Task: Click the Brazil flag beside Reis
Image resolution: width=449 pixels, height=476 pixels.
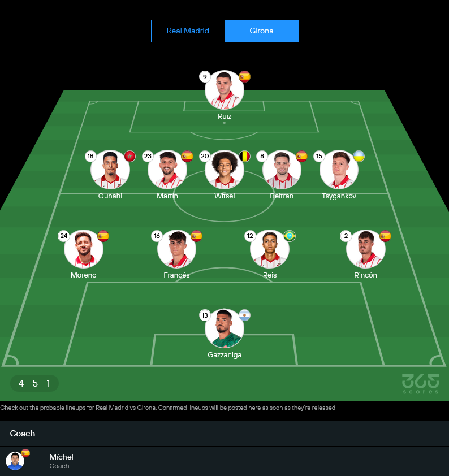Action: click(x=290, y=236)
